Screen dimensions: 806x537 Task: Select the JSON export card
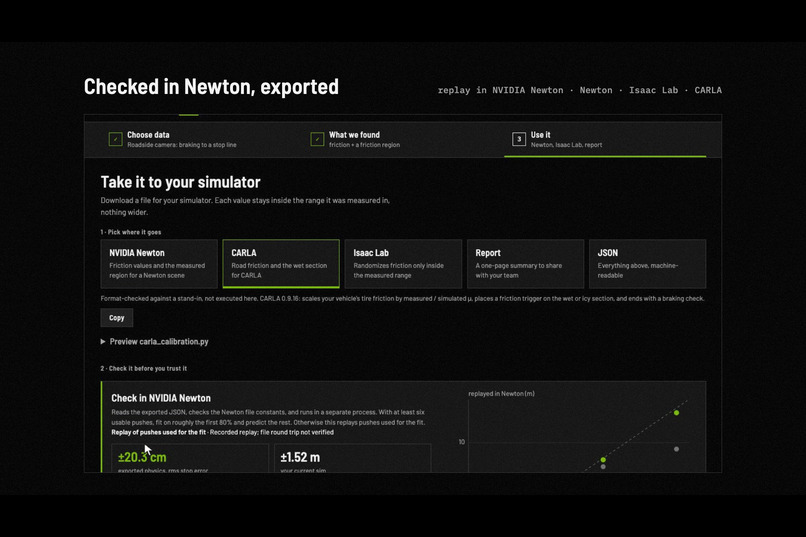coord(648,264)
